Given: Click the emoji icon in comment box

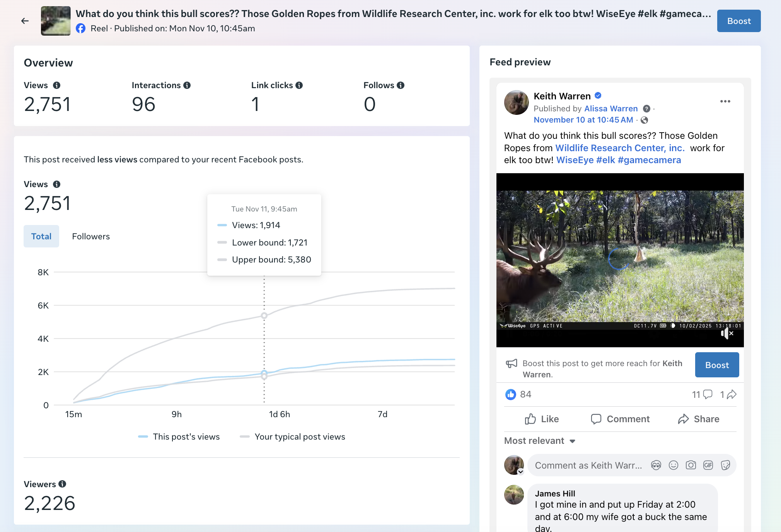Looking at the screenshot, I should click(674, 465).
